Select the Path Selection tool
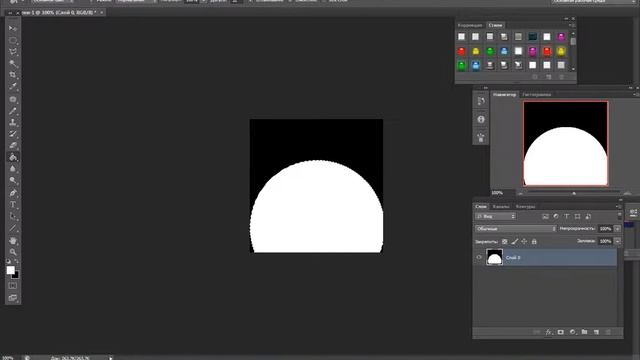The height and width of the screenshot is (360, 640). (13, 216)
